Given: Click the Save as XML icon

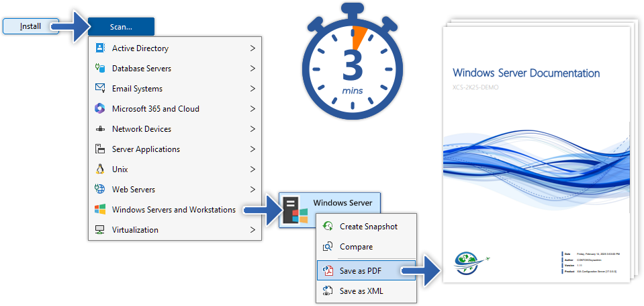Looking at the screenshot, I should tap(328, 291).
